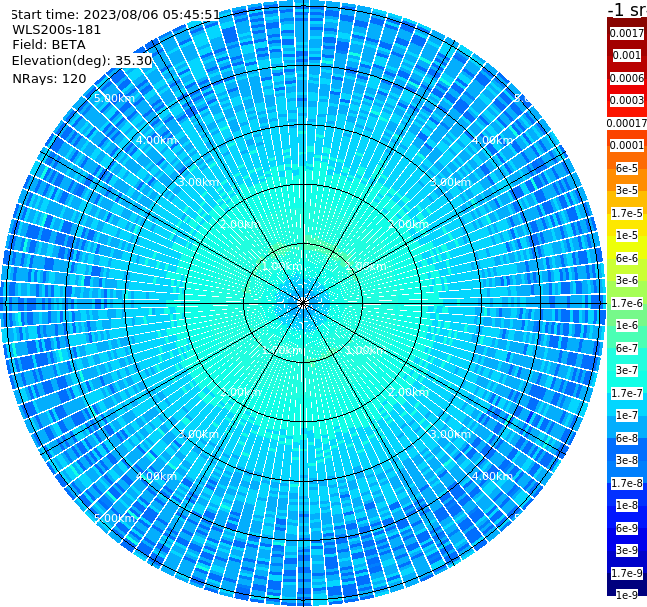Viewport: 647px width, 607px height.
Task: Select the southeast 4.00km range label
Action: pyautogui.click(x=492, y=477)
